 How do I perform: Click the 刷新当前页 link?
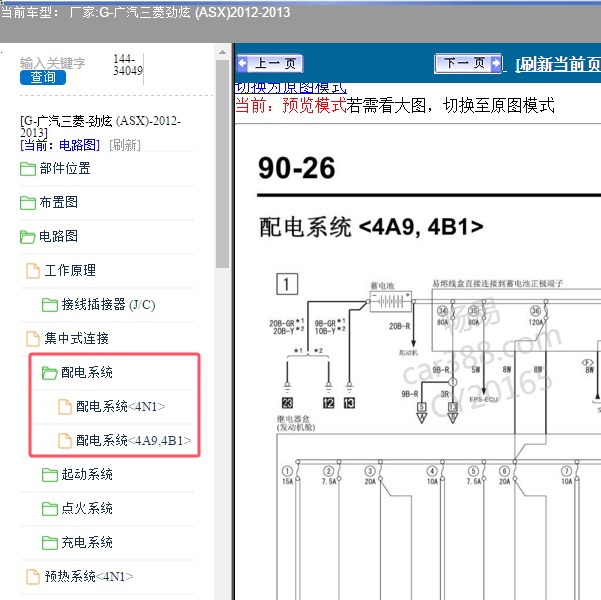[x=558, y=64]
